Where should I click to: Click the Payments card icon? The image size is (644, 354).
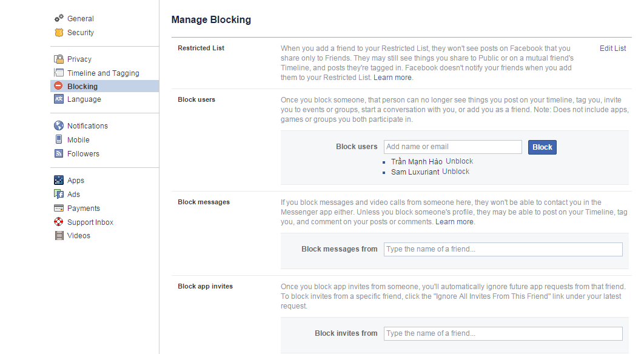59,209
